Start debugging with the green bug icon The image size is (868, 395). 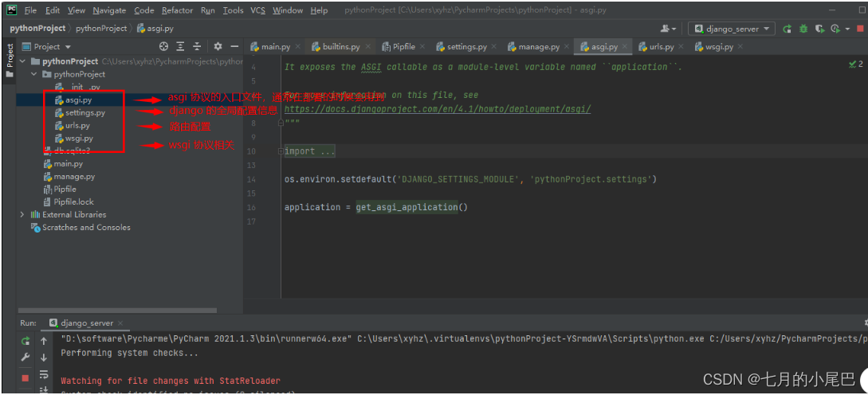(803, 29)
